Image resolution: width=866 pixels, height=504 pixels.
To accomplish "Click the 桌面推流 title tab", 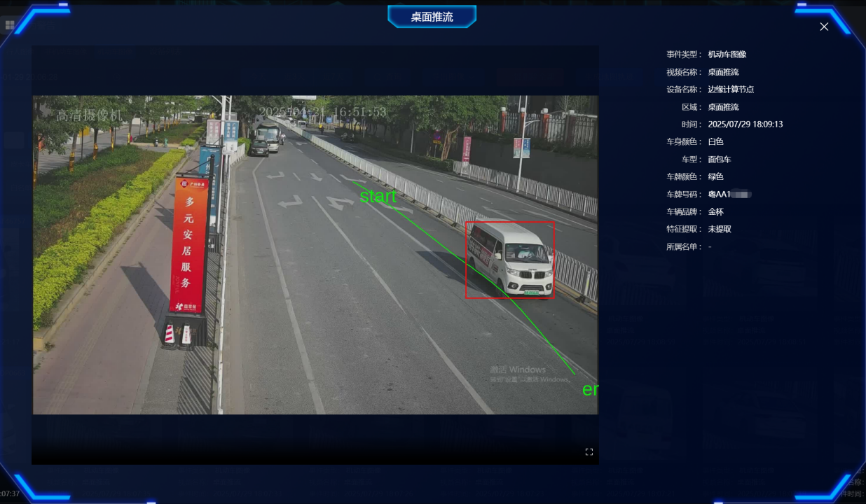I will coord(432,17).
